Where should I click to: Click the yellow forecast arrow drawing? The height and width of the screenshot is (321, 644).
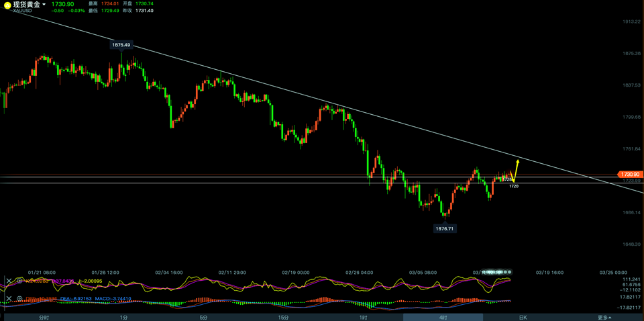tap(515, 169)
